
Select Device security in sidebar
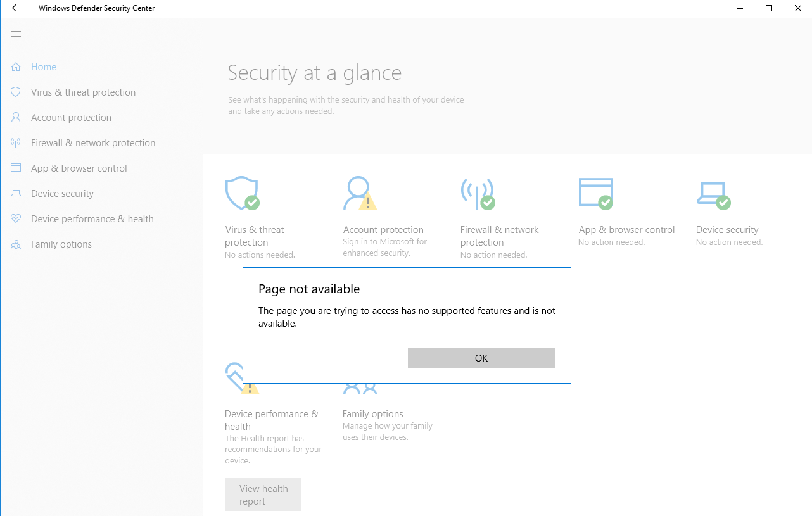62,193
